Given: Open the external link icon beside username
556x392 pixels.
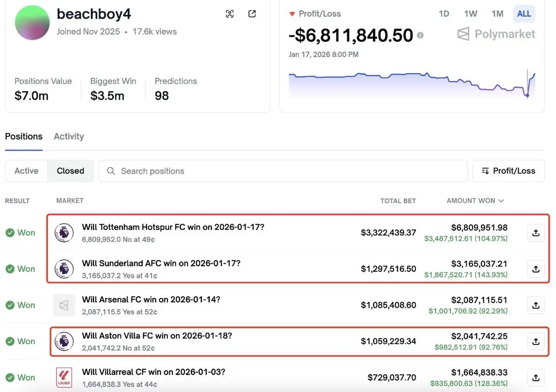Looking at the screenshot, I should 252,14.
